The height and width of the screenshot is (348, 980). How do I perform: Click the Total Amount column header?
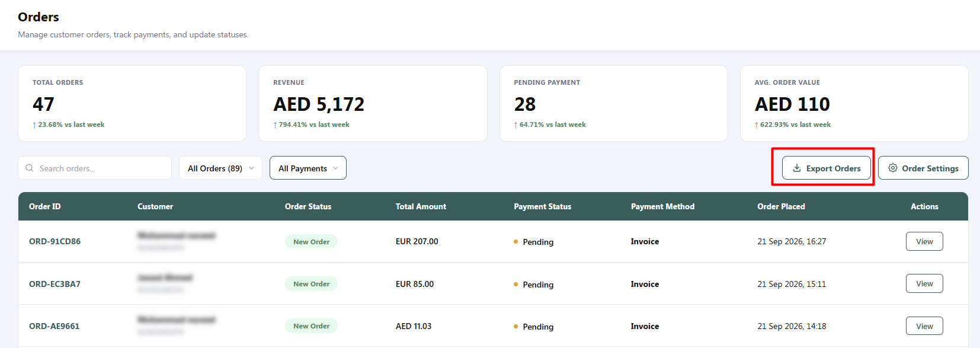(x=421, y=207)
